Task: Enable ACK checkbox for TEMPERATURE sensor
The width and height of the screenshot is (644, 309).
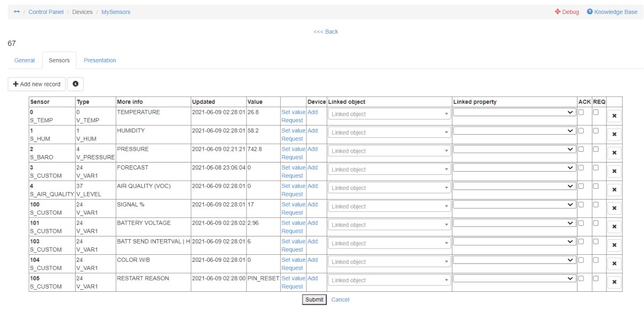Action: pos(581,112)
